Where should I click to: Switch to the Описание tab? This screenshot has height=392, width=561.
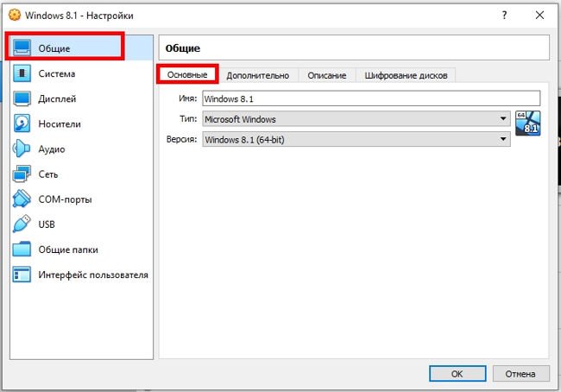click(326, 75)
